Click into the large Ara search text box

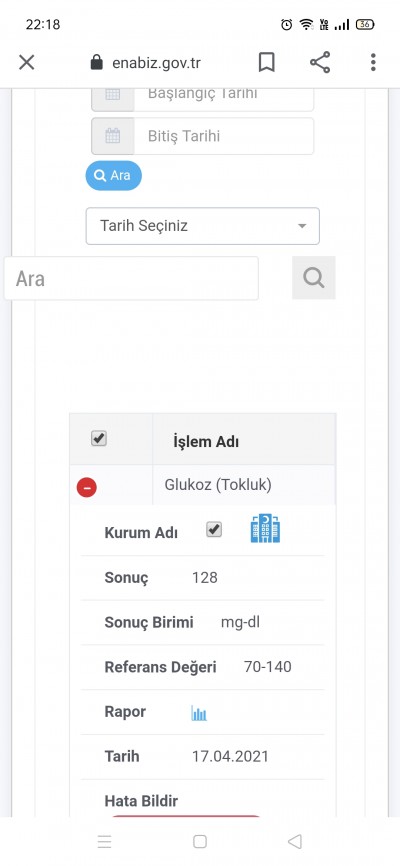coord(131,278)
